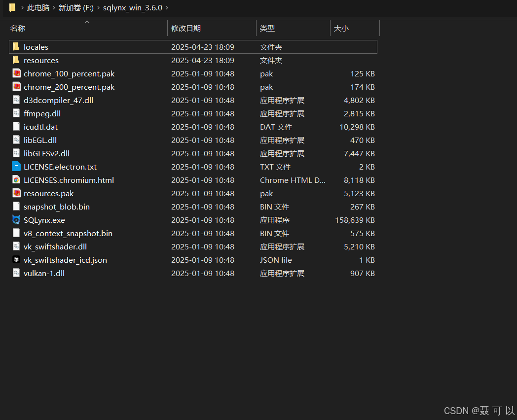Select file name SQLynx.exe
Viewport: 517px width, 420px height.
(44, 220)
